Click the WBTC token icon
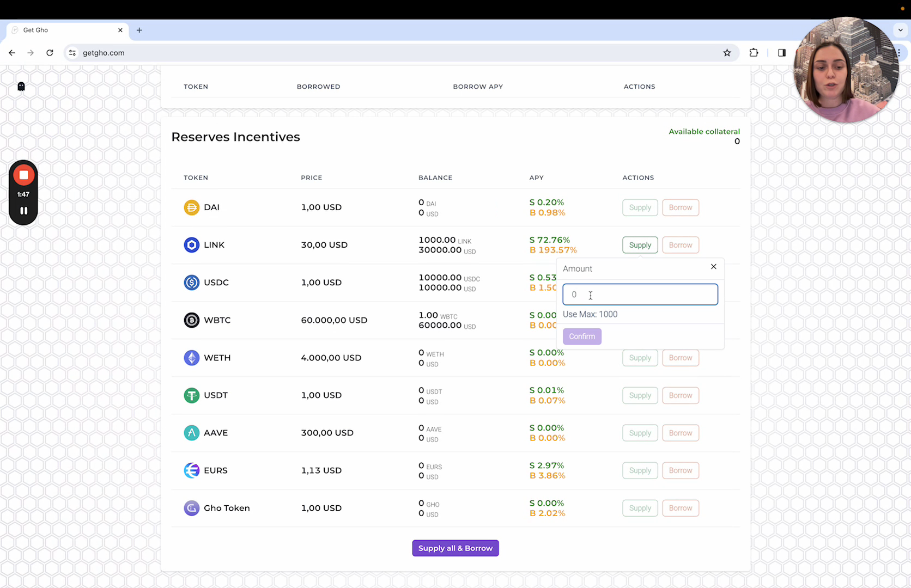911x588 pixels. (191, 320)
